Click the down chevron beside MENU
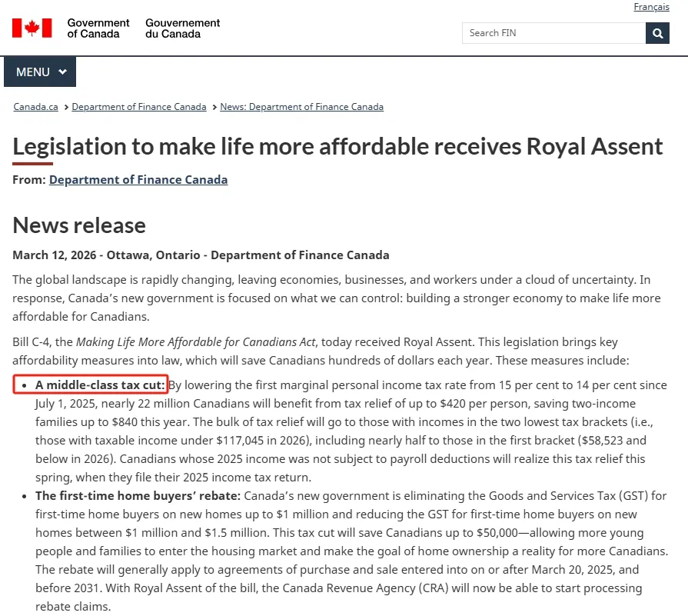The height and width of the screenshot is (616, 688). pos(62,72)
